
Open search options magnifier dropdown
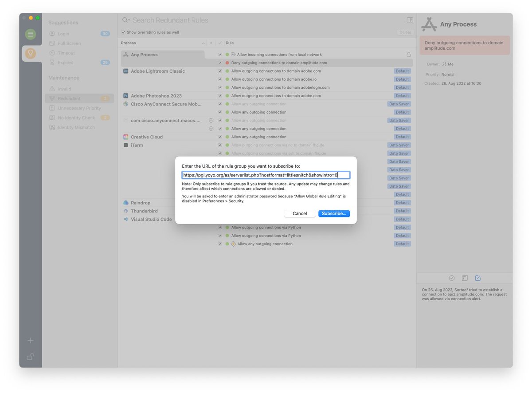click(x=126, y=20)
